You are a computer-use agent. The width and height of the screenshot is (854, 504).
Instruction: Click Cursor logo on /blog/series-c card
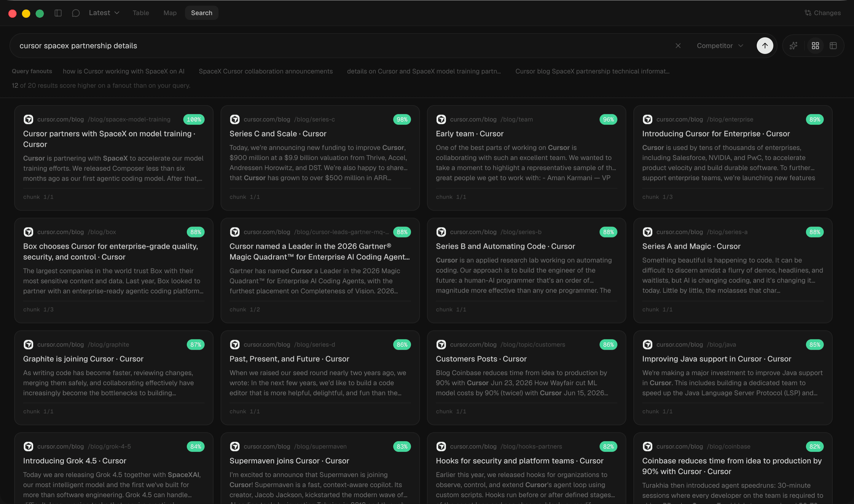[x=235, y=119]
